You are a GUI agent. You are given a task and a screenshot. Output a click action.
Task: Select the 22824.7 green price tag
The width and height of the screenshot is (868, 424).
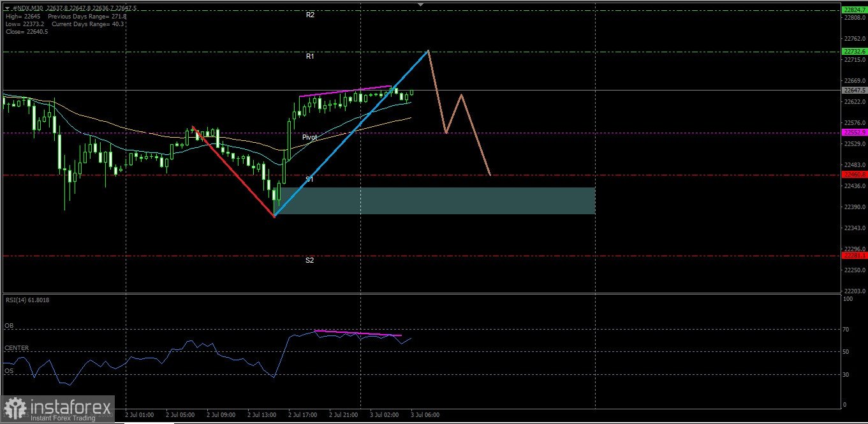854,10
